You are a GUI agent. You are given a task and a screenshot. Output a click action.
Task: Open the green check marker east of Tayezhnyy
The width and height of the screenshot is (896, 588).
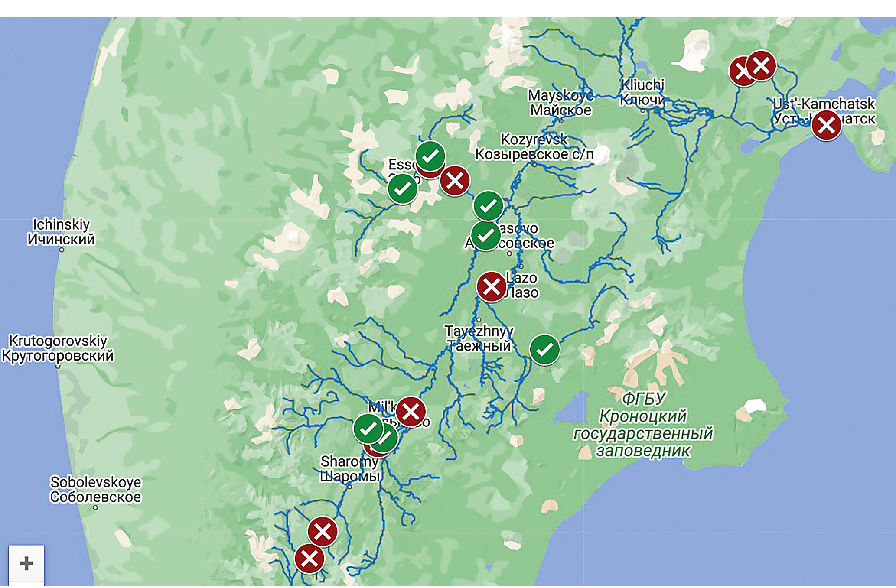[x=544, y=350]
